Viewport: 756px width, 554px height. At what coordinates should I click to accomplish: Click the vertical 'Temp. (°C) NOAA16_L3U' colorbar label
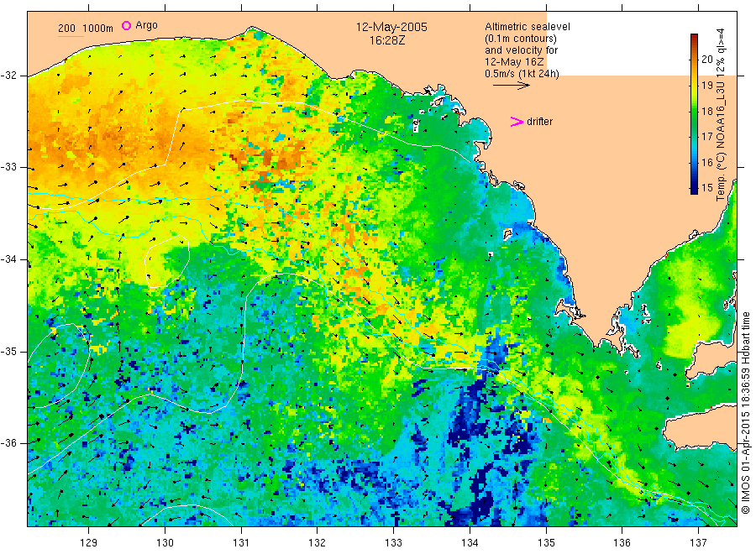pyautogui.click(x=722, y=115)
